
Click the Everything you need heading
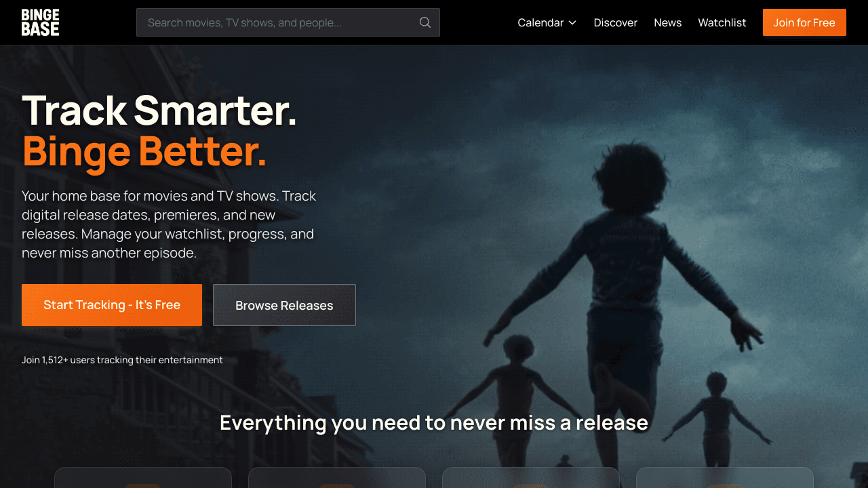click(x=434, y=423)
